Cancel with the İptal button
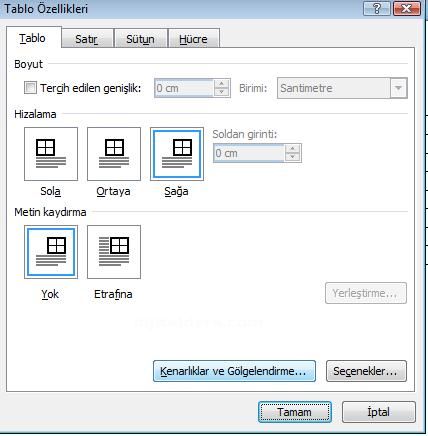Screen dimensions: 428x436 379,412
